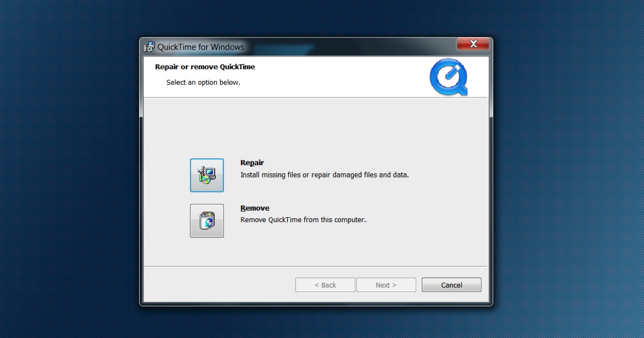
Task: Close the QuickTime for Windows dialog
Action: tap(473, 44)
